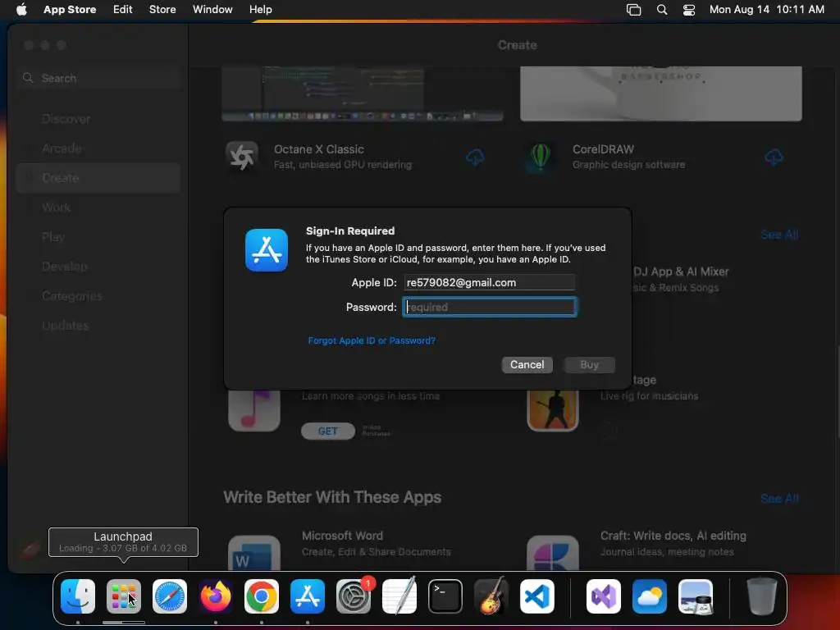840x630 pixels.
Task: Open Visual Studio (purple) from the dock
Action: (x=604, y=596)
